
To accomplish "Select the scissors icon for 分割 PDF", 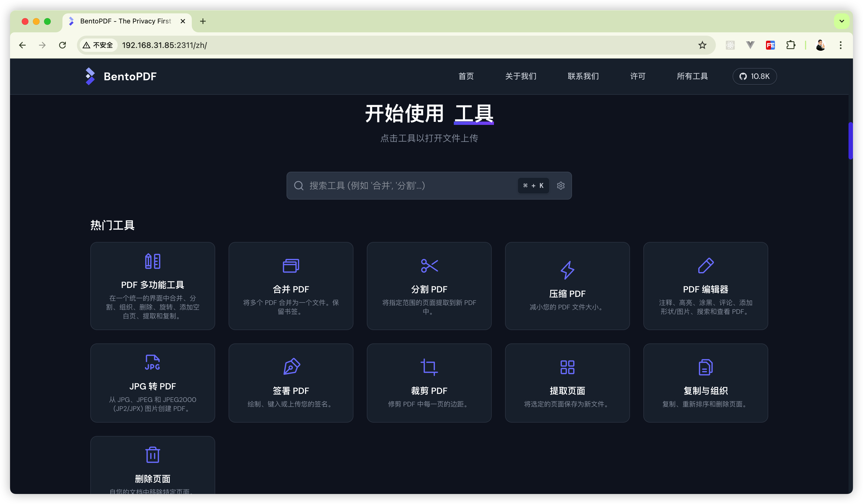I will tap(429, 266).
